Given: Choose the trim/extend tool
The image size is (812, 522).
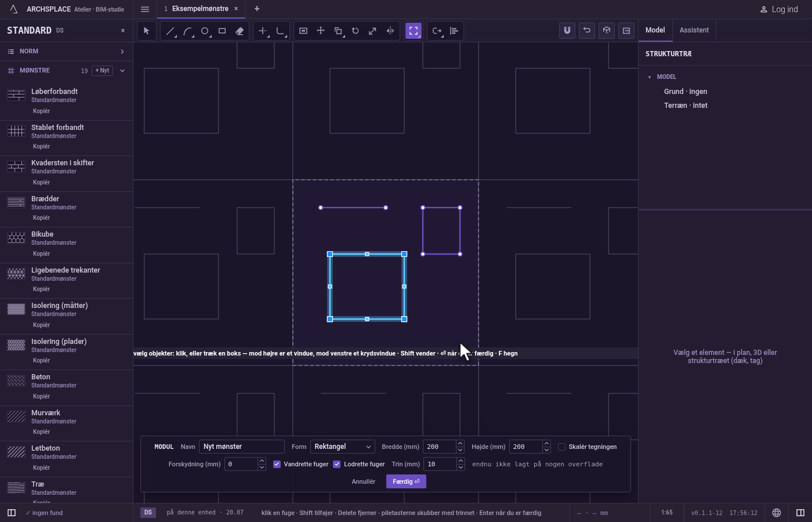Looking at the screenshot, I should tap(263, 31).
